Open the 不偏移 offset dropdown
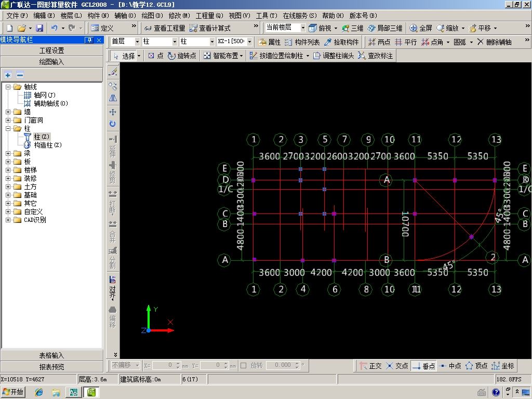The image size is (532, 399). (137, 365)
